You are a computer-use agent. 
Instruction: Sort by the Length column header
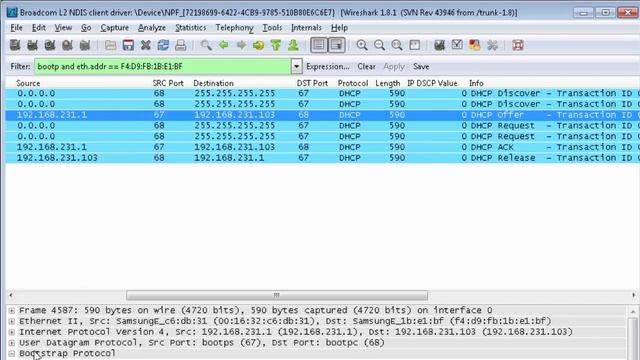click(388, 83)
